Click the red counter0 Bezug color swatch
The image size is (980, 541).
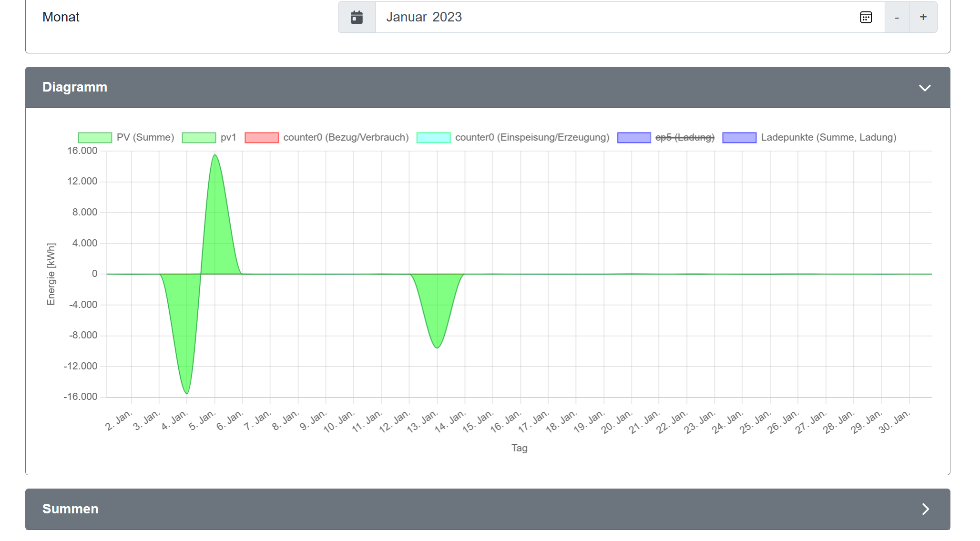[262, 138]
